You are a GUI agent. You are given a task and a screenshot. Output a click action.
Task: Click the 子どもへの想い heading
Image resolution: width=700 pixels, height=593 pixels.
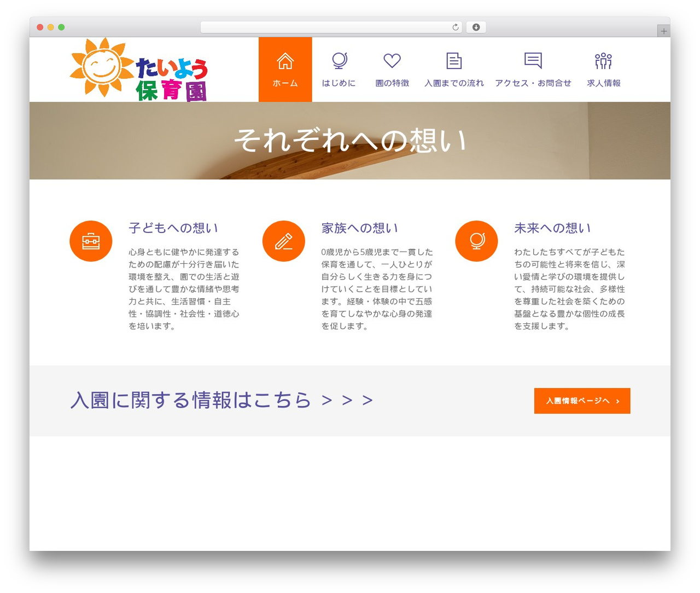[173, 228]
